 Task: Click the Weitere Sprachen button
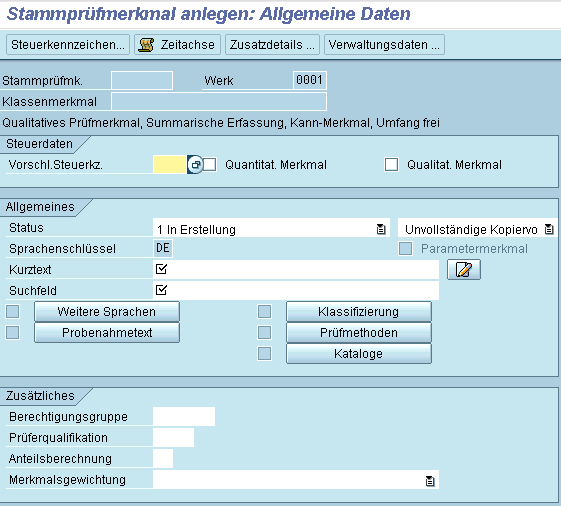click(107, 312)
